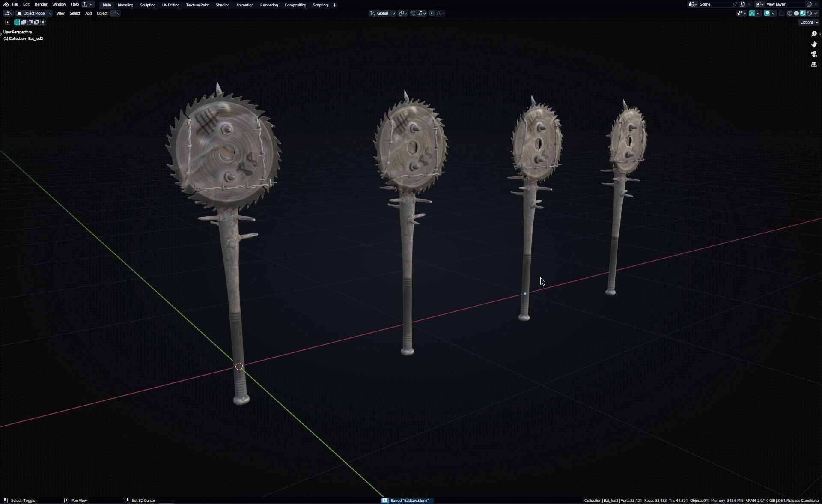Screen dimensions: 822x504
Task: Open the proportional falloff curve dropdown
Action: point(440,13)
